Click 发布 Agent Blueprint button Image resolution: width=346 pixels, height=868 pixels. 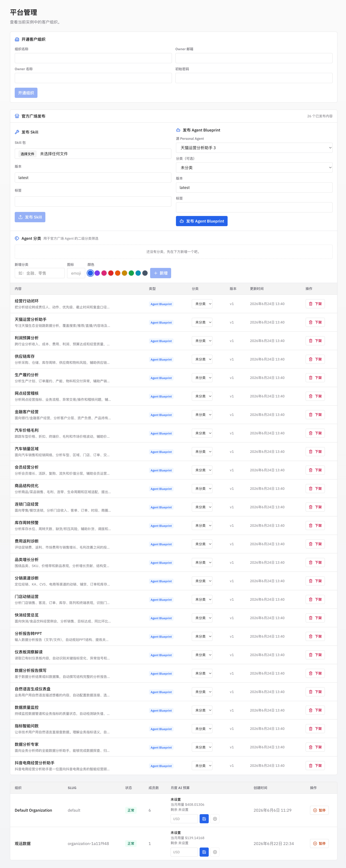point(202,221)
